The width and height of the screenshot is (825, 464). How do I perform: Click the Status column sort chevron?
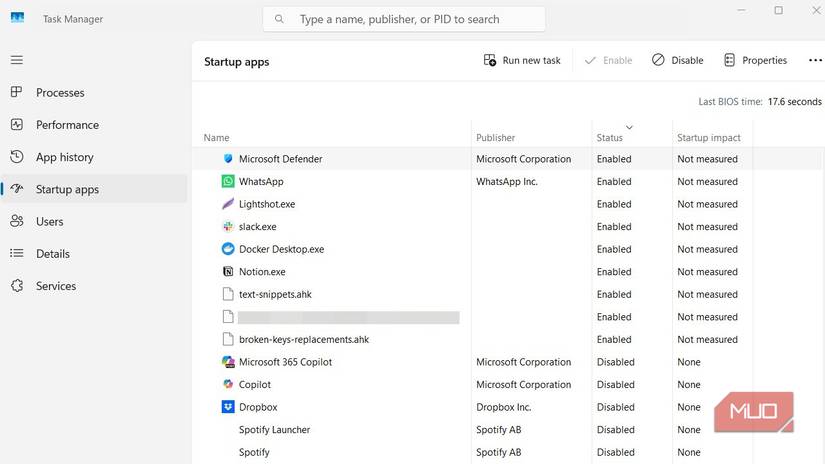pyautogui.click(x=629, y=127)
